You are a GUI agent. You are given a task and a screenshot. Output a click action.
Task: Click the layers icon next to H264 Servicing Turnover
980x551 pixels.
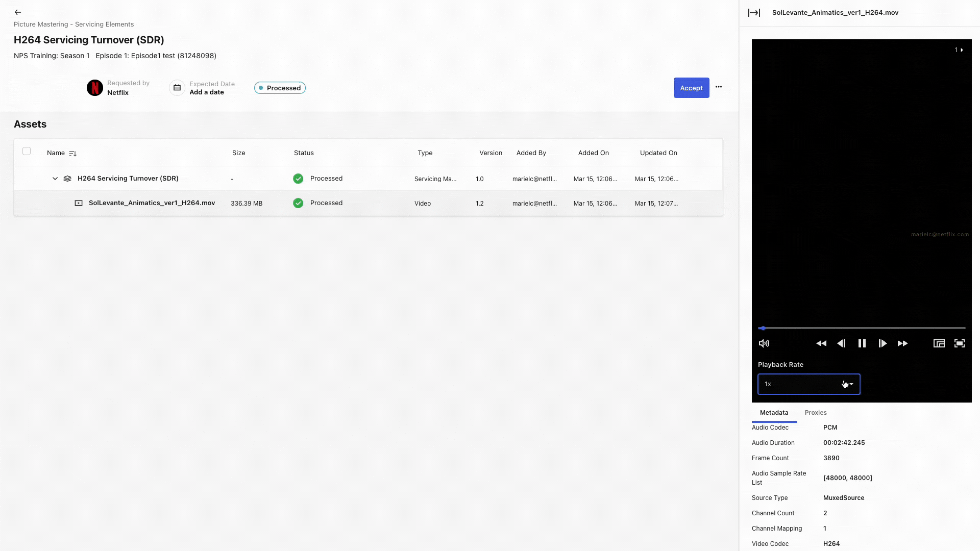pyautogui.click(x=67, y=179)
